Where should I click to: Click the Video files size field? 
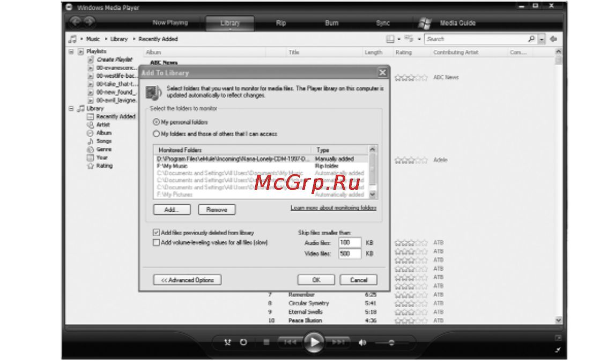tap(350, 254)
